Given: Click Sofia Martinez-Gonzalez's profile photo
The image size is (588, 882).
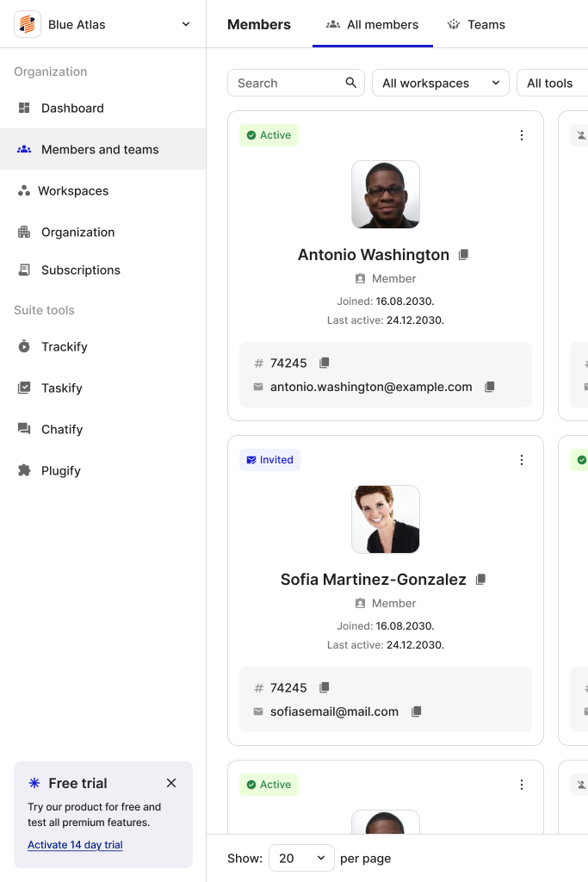Looking at the screenshot, I should [x=386, y=519].
